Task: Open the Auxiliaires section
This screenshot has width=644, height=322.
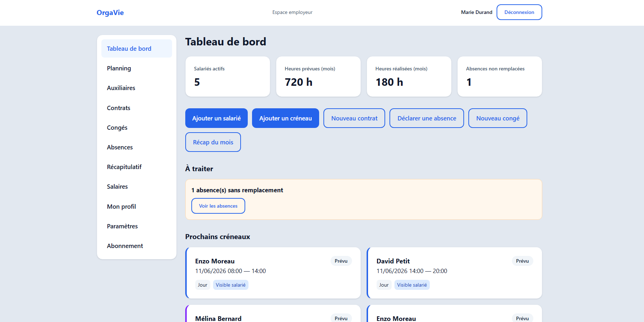Action: pyautogui.click(x=136, y=88)
